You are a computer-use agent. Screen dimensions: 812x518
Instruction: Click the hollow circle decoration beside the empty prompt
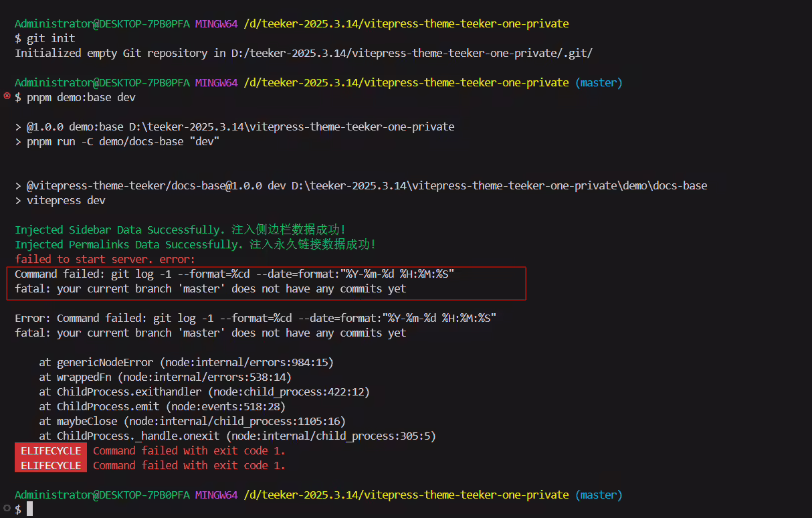(7, 509)
